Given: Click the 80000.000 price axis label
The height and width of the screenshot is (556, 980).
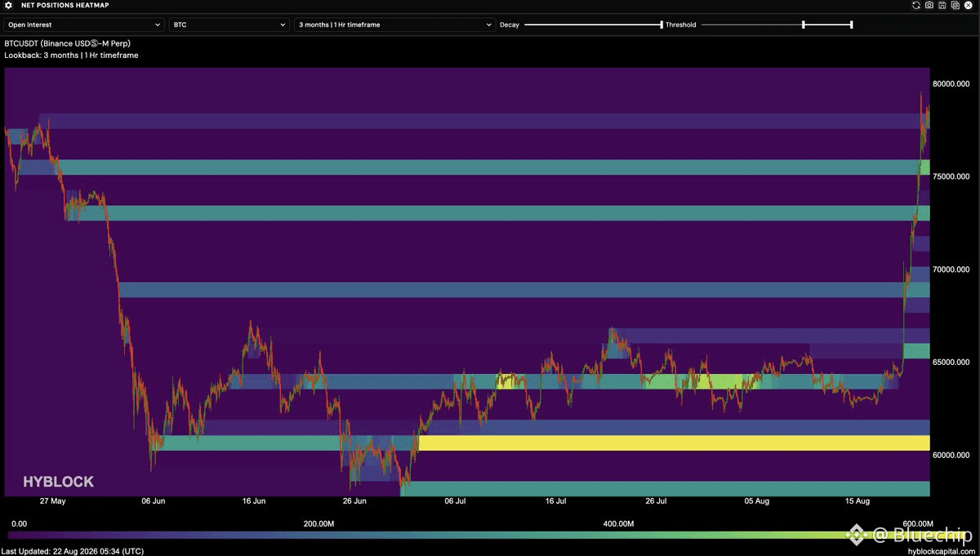Looking at the screenshot, I should click(x=951, y=83).
